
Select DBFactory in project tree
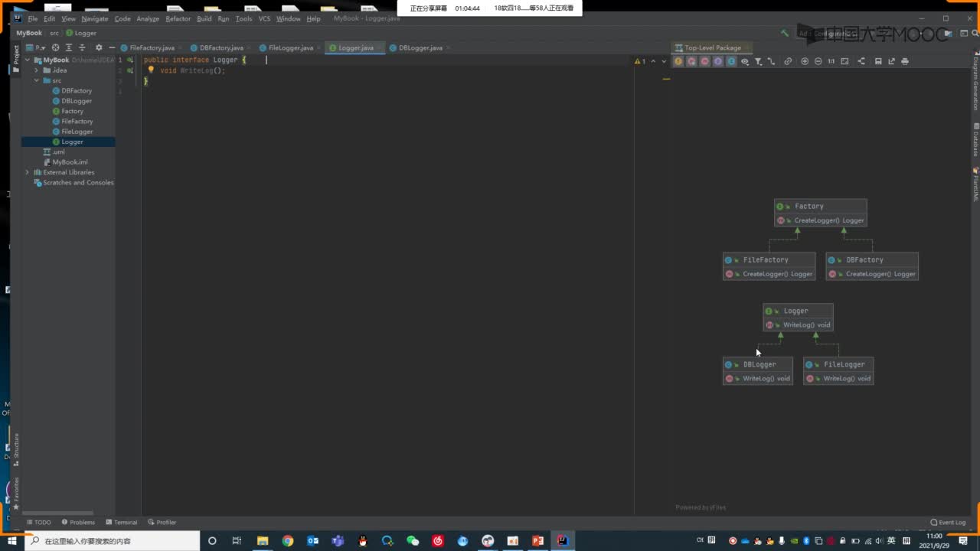click(x=76, y=90)
